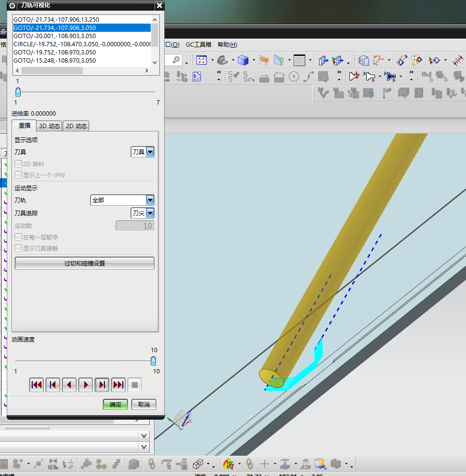Toggle the 显示上一个 IPW checkbox
The height and width of the screenshot is (476, 466).
19,175
